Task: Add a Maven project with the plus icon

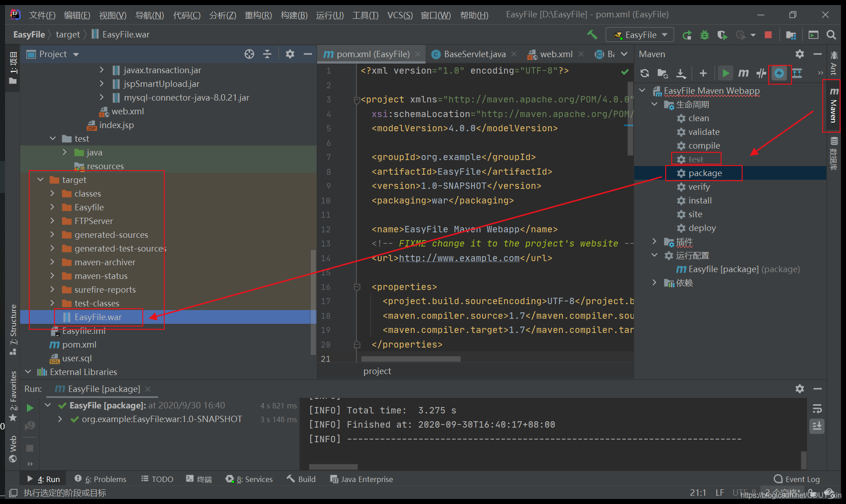Action: (x=703, y=73)
